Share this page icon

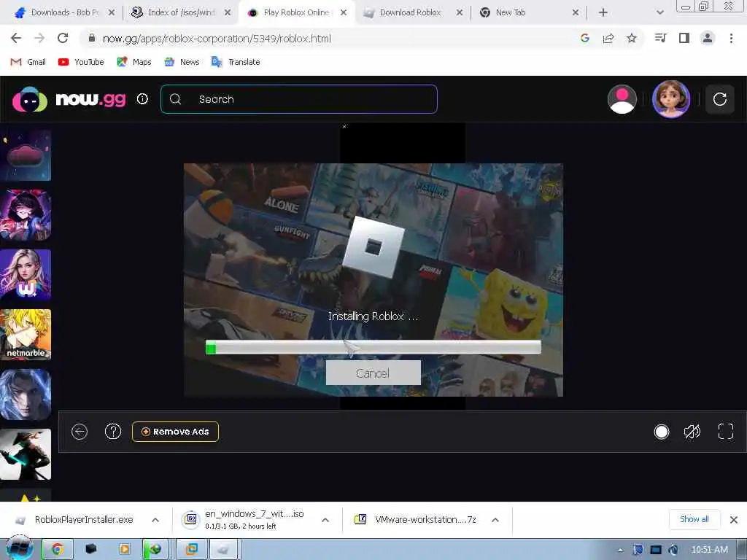[608, 38]
